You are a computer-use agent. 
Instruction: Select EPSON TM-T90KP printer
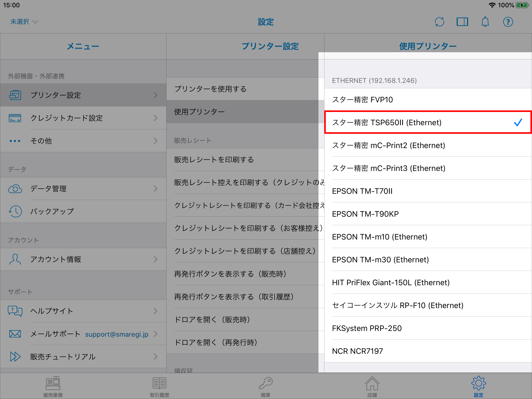428,214
